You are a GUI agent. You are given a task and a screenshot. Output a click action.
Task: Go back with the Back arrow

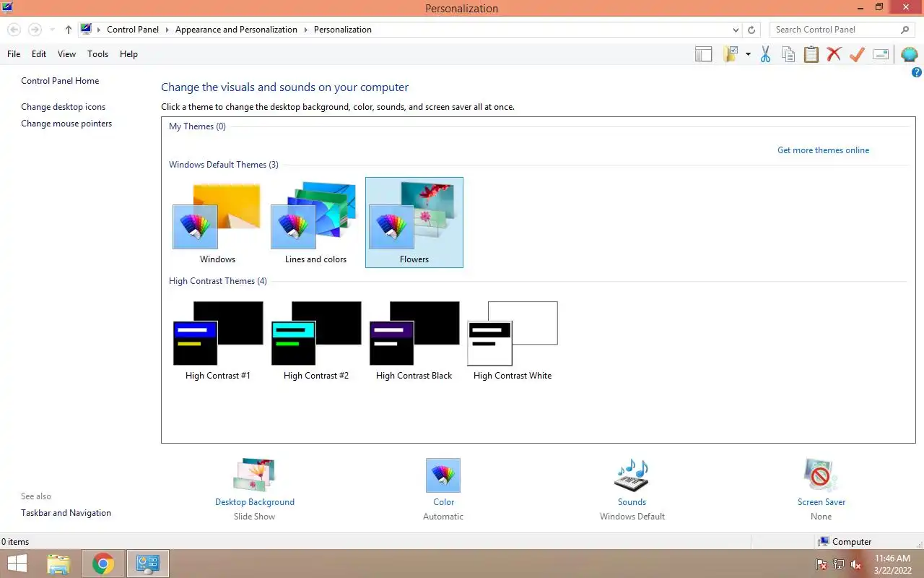point(14,30)
